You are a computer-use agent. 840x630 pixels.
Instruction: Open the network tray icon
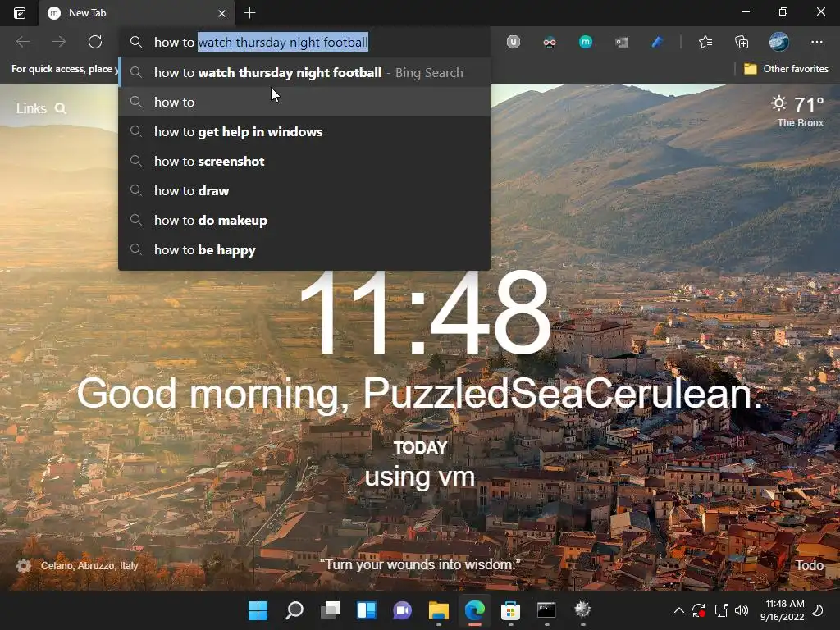(721, 610)
